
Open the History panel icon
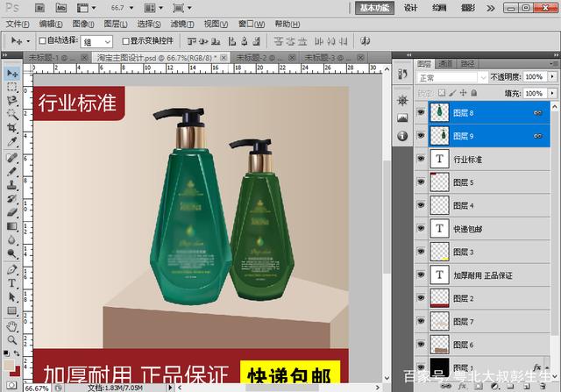pyautogui.click(x=402, y=75)
